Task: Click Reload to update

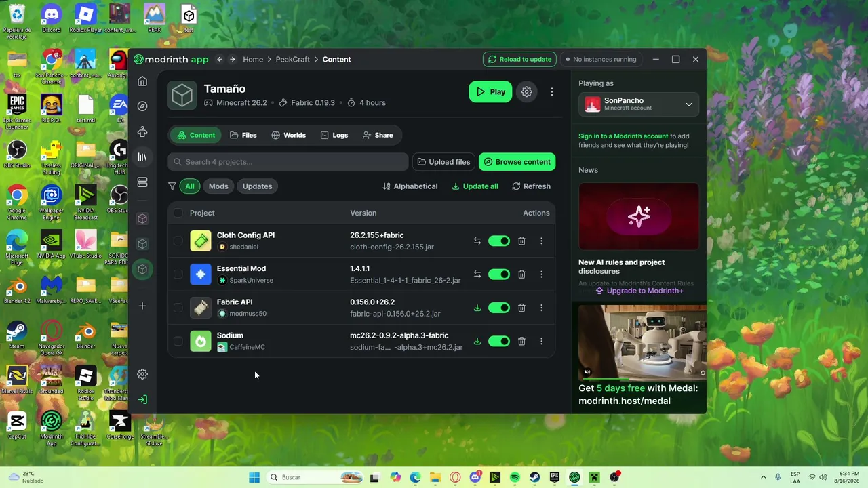Action: pyautogui.click(x=519, y=59)
